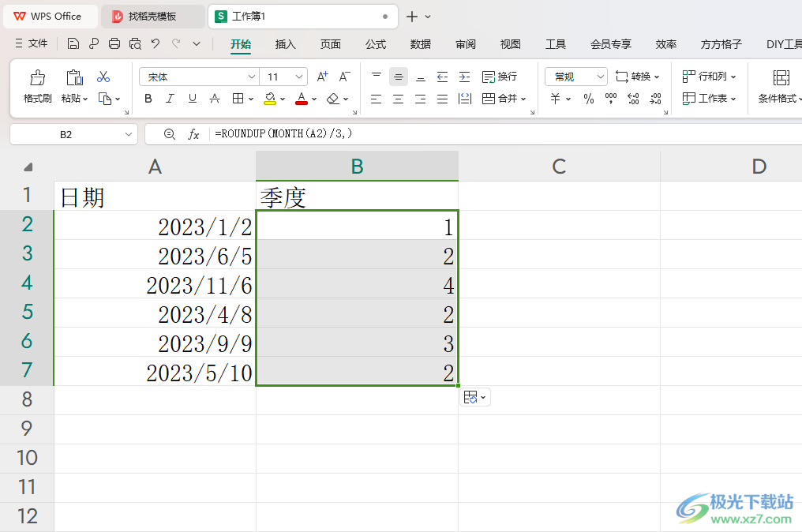
Task: Open the Convert (转换) dropdown
Action: coord(637,77)
